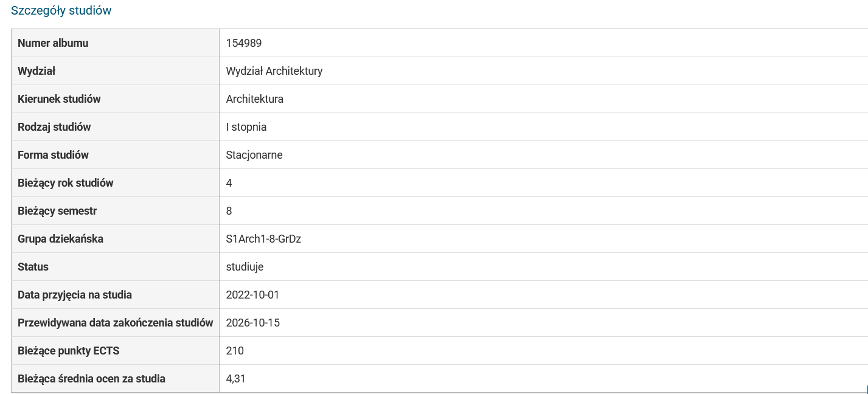The height and width of the screenshot is (394, 868).
Task: Click the album number 154989
Action: tap(243, 43)
